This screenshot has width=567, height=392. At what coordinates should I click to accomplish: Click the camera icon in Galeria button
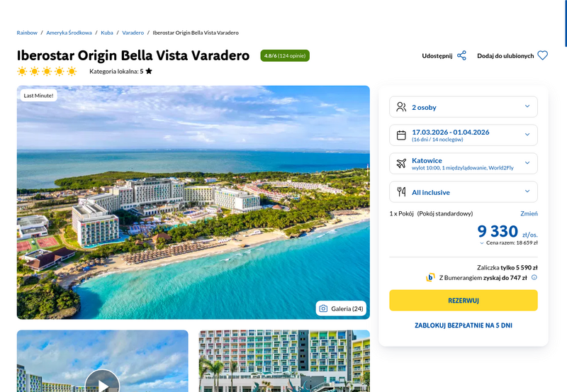323,308
